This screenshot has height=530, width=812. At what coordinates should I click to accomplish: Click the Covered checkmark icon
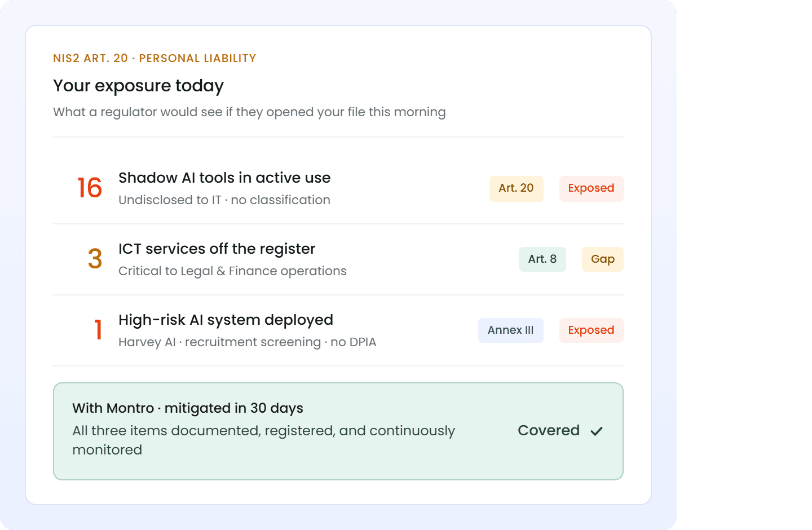coord(597,431)
